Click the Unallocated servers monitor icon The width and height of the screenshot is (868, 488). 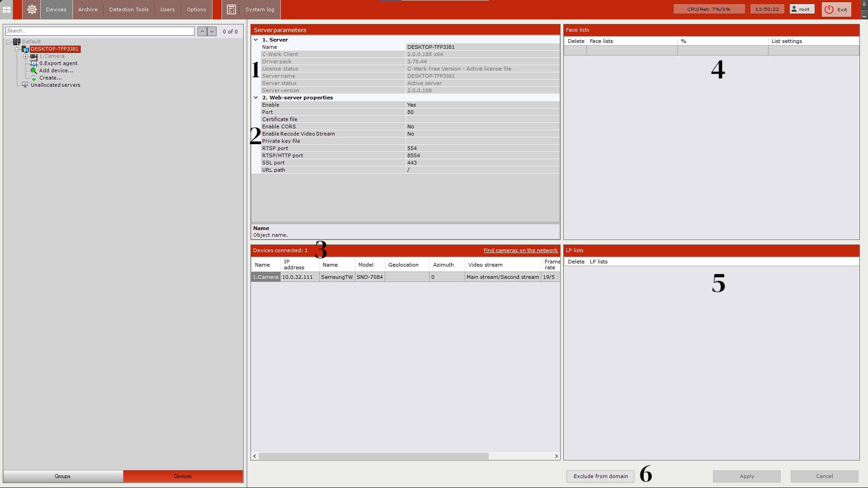[x=25, y=85]
